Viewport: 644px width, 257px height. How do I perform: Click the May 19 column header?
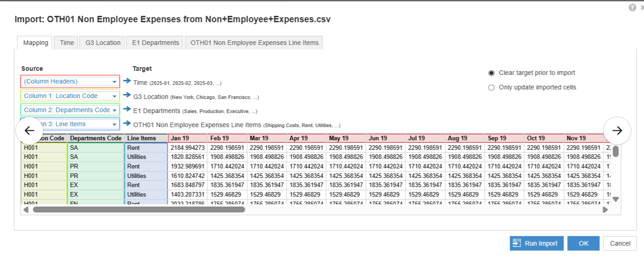coord(346,138)
